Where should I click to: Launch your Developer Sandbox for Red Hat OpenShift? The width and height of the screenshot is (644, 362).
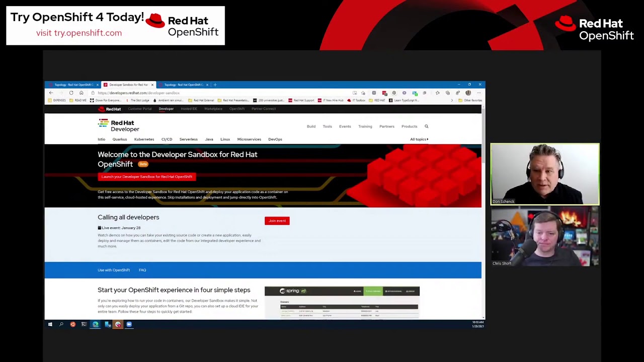pyautogui.click(x=147, y=176)
